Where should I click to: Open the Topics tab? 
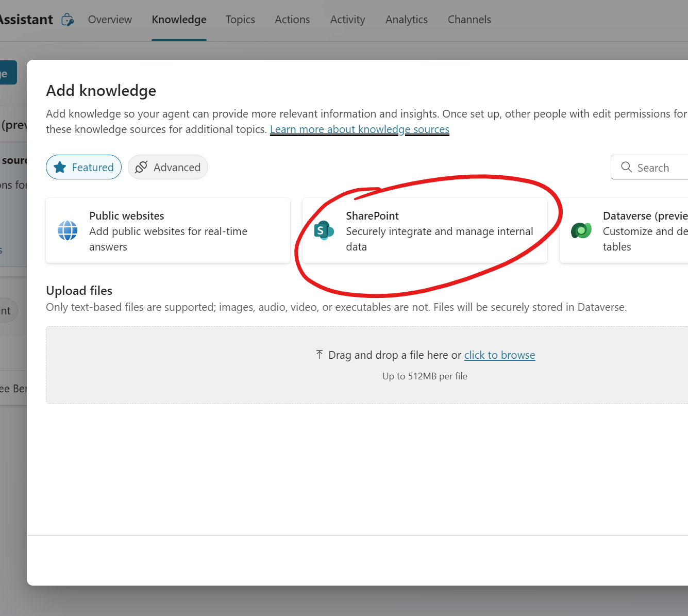tap(240, 20)
